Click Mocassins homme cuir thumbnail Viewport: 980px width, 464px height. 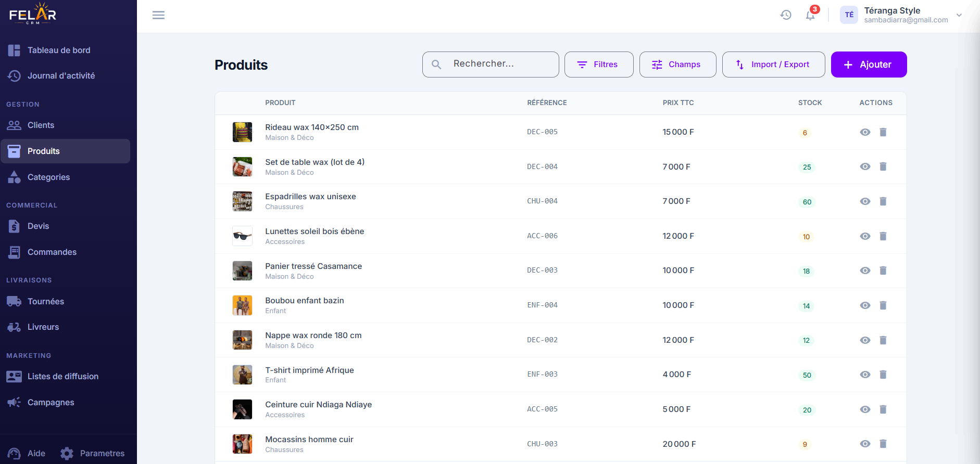(x=242, y=444)
